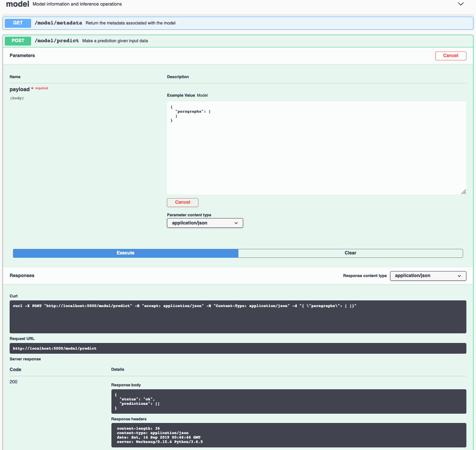Click the Response headers block

(289, 435)
